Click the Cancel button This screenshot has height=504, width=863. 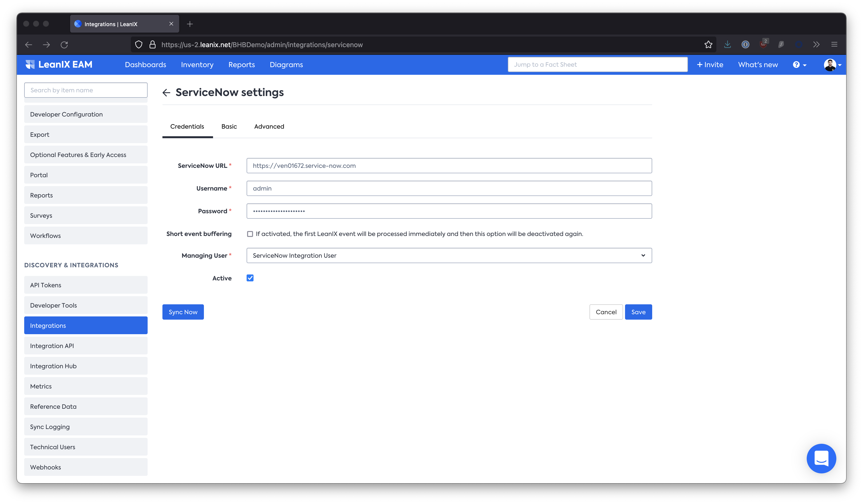(x=606, y=312)
